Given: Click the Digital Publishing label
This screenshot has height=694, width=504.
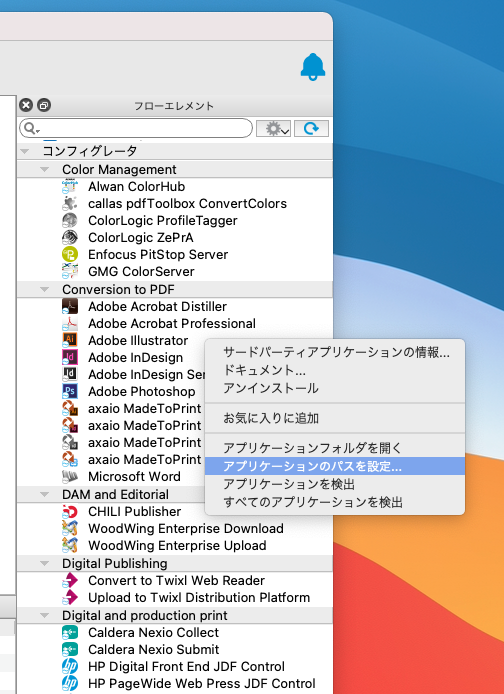Looking at the screenshot, I should point(115,563).
